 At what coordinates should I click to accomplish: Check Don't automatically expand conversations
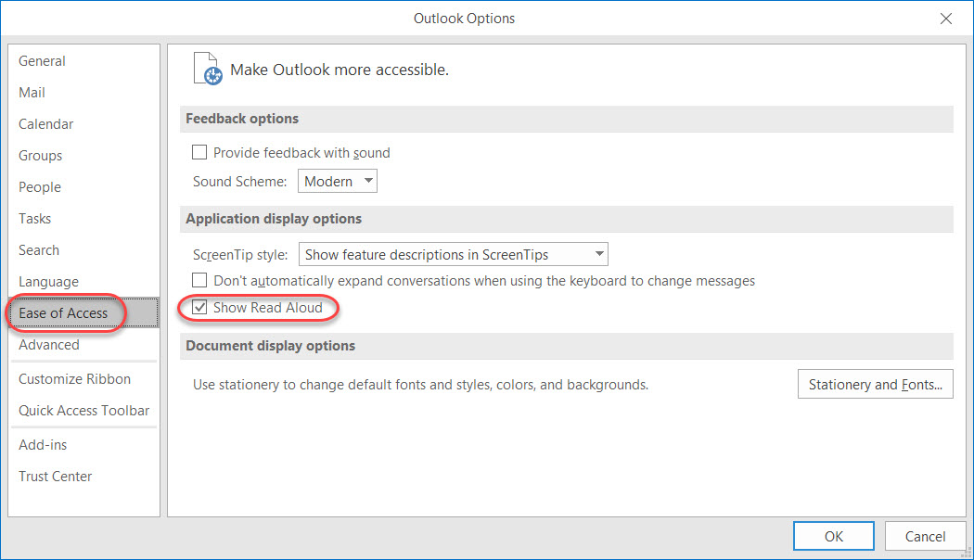[x=199, y=279]
